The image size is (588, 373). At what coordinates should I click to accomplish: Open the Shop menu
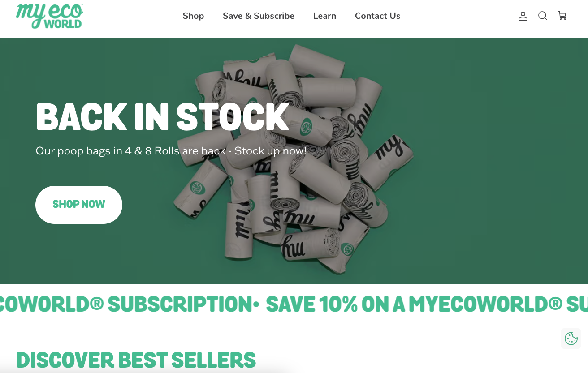pyautogui.click(x=193, y=16)
